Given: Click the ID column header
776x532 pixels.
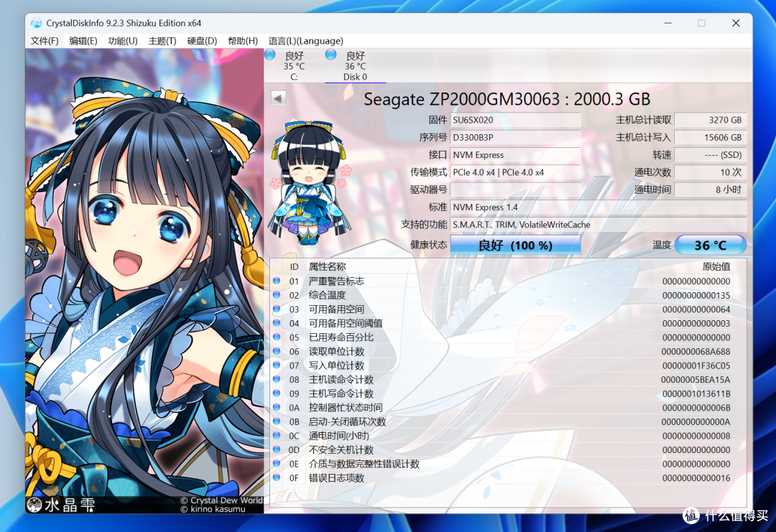Looking at the screenshot, I should [x=294, y=266].
